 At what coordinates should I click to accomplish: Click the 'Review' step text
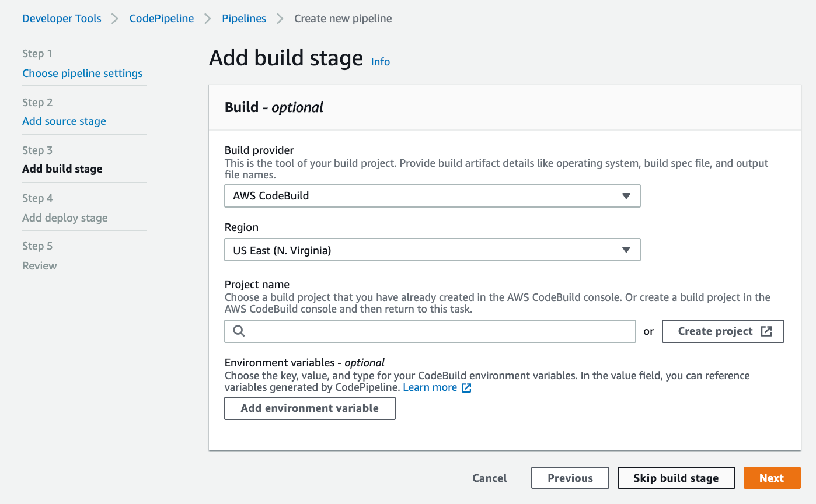(40, 266)
